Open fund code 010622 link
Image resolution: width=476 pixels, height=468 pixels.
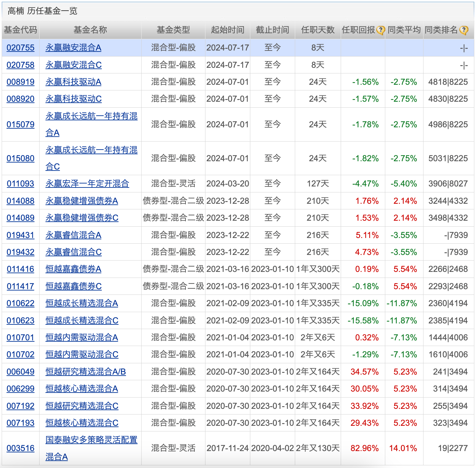click(21, 303)
